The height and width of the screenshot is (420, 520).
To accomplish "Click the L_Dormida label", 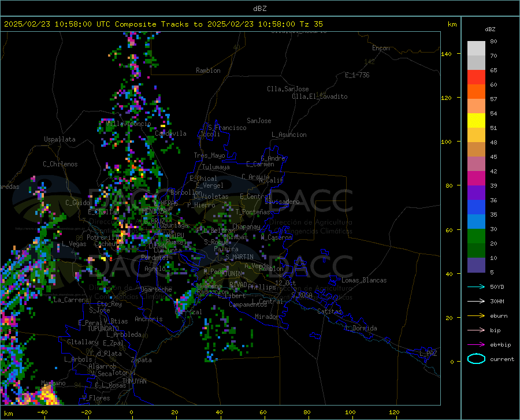I will [361, 328].
